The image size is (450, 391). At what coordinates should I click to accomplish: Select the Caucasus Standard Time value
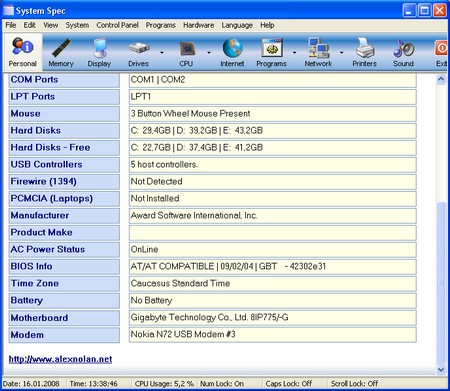273,284
